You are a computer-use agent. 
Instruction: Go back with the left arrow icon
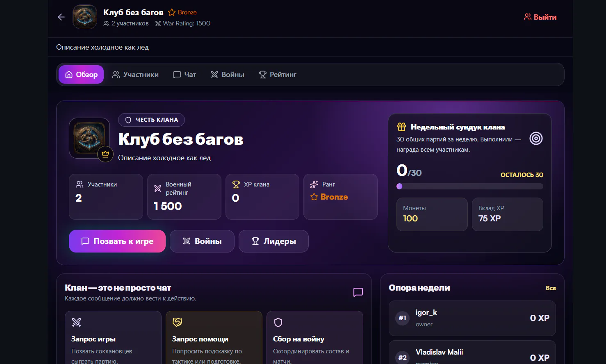(61, 17)
